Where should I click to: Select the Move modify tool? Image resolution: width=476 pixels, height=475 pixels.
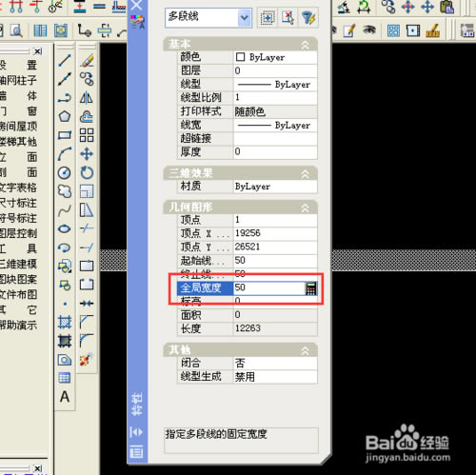[87, 154]
